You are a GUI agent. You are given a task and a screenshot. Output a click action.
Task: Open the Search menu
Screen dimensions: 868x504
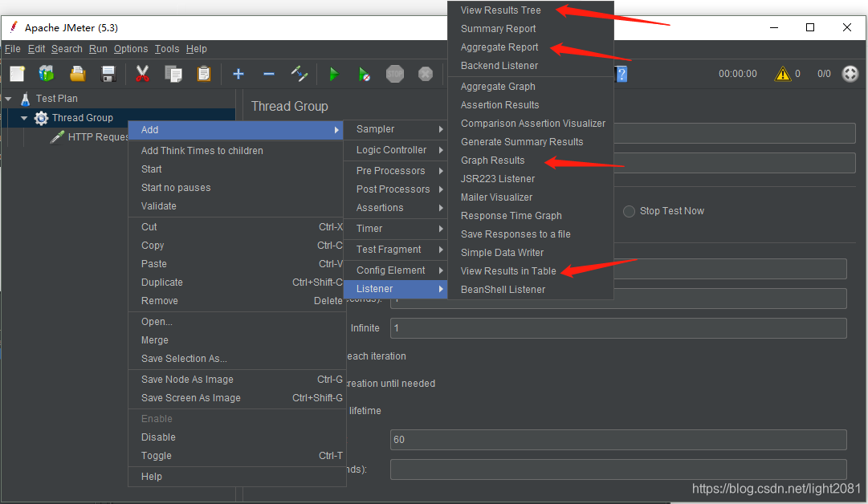(67, 49)
